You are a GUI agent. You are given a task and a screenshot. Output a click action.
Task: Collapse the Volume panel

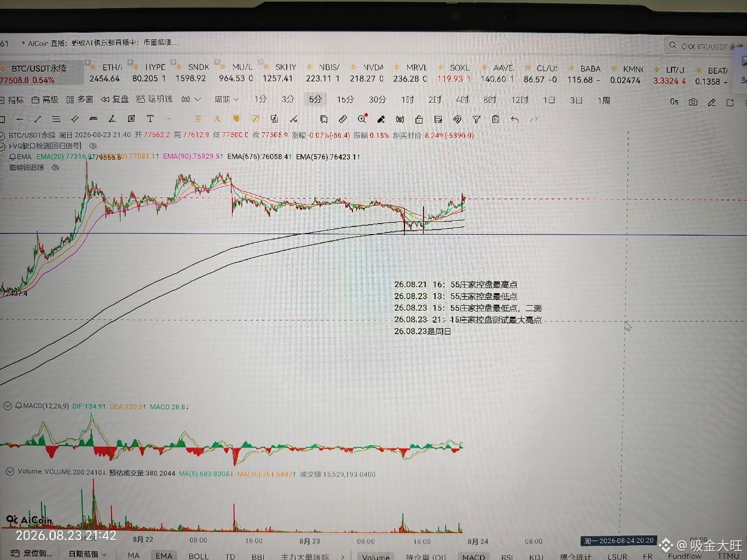pos(10,471)
